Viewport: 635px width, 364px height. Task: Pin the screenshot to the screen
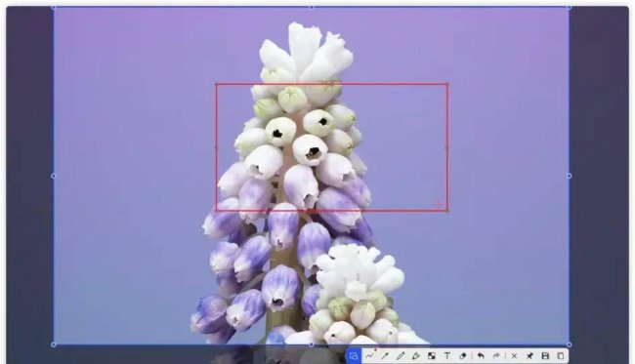[x=529, y=356]
